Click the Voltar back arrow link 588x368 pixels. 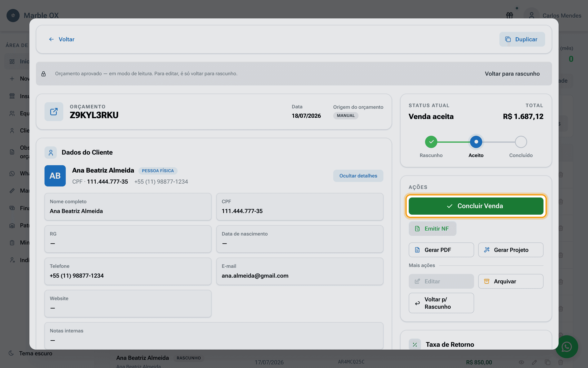pyautogui.click(x=61, y=39)
